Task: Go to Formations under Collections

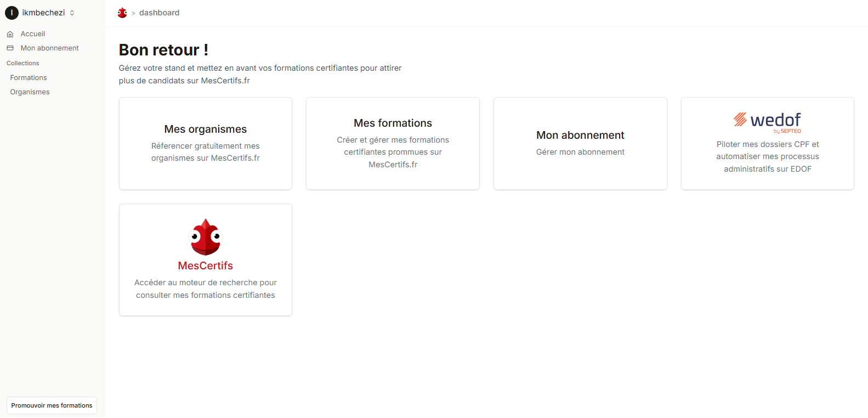Action: pyautogui.click(x=29, y=78)
